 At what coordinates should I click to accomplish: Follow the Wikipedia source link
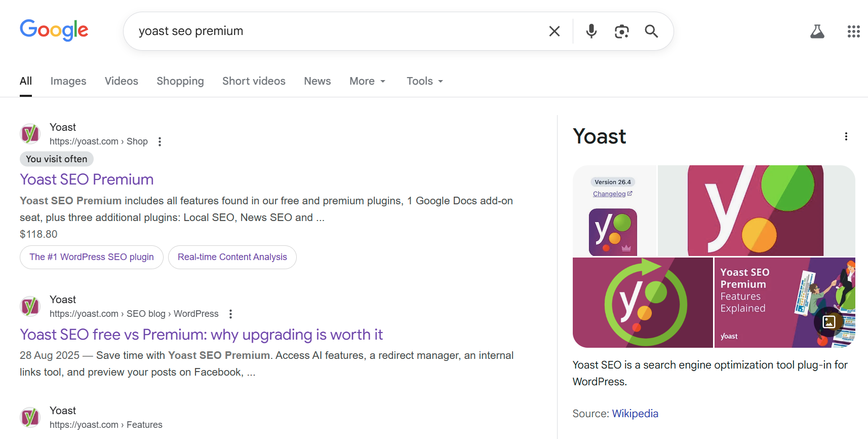coord(635,414)
